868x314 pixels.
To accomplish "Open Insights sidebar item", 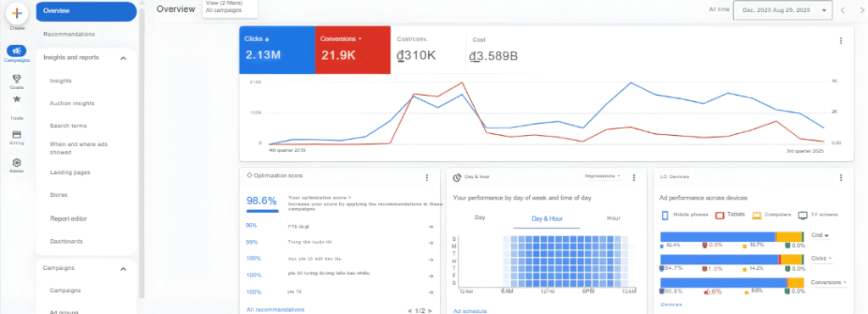I will click(x=60, y=81).
